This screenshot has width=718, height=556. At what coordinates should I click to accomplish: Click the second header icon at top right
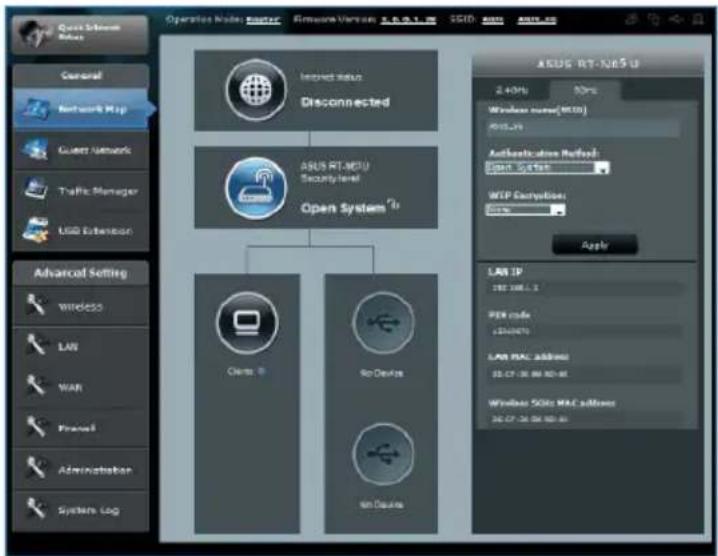point(654,19)
